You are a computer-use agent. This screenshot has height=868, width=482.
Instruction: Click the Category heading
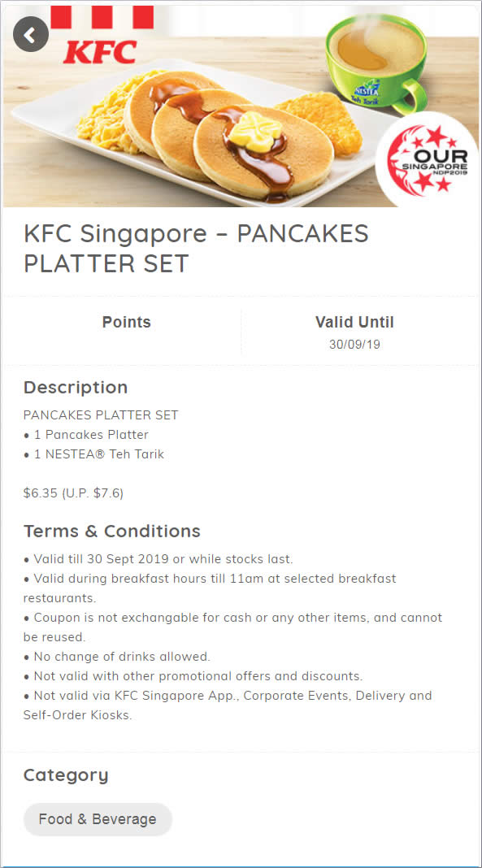pyautogui.click(x=66, y=775)
